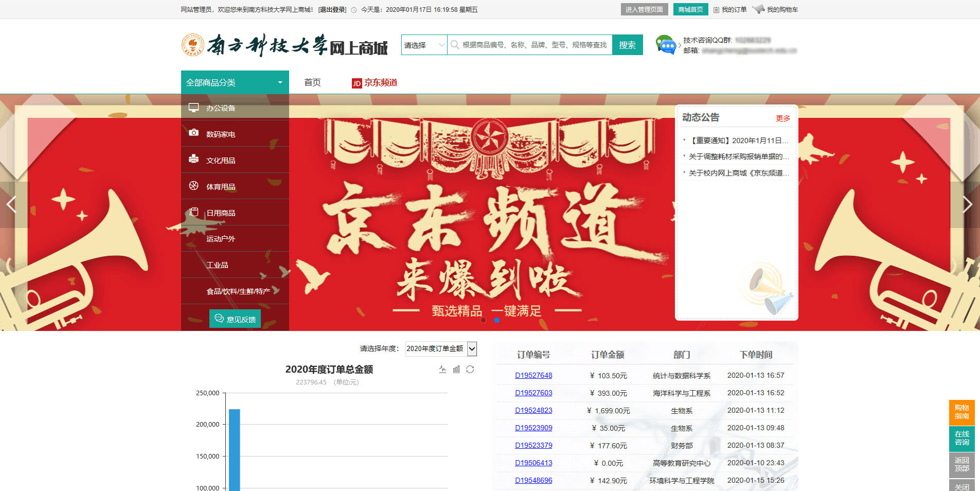Click the 在线咨询 side button
The width and height of the screenshot is (980, 491).
click(x=961, y=439)
